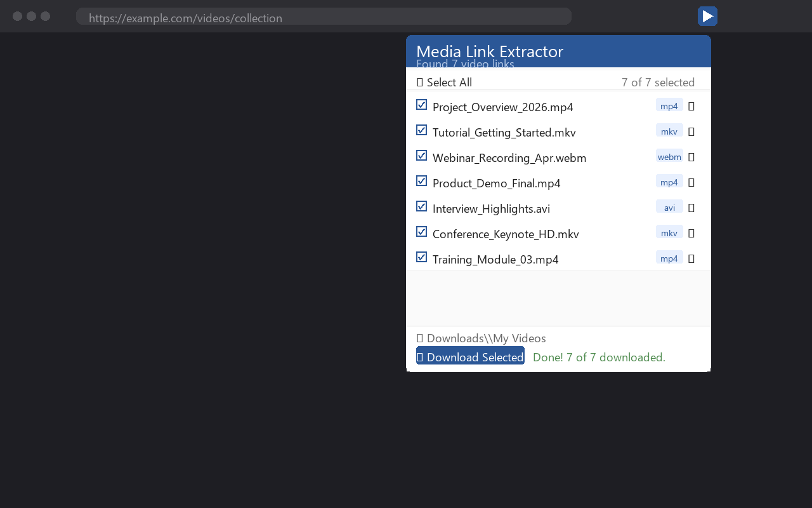Image resolution: width=812 pixels, height=508 pixels.
Task: Click the Conference_Keynote_HD.mkv file name
Action: click(x=506, y=234)
